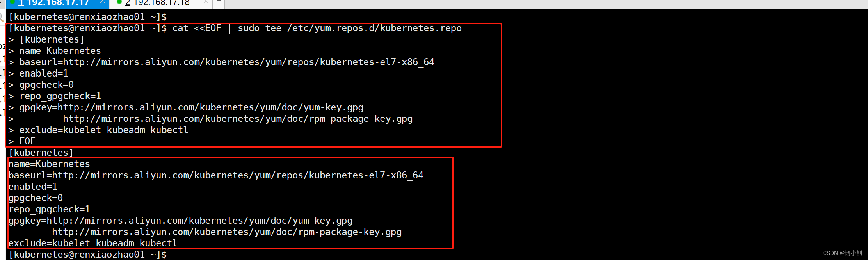Image resolution: width=868 pixels, height=260 pixels.
Task: Click the output line 'repo_gpgcheck=1'
Action: tap(49, 209)
